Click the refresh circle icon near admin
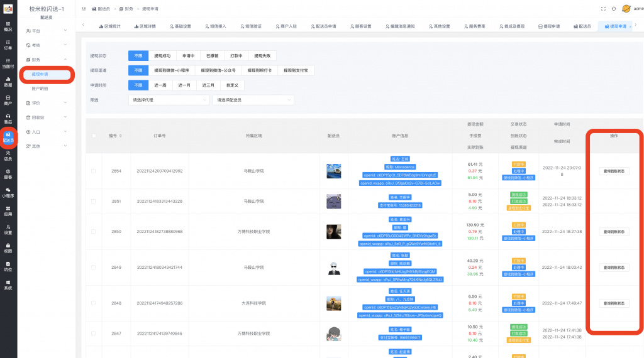Viewport: 644px width, 358px height. pos(614,9)
